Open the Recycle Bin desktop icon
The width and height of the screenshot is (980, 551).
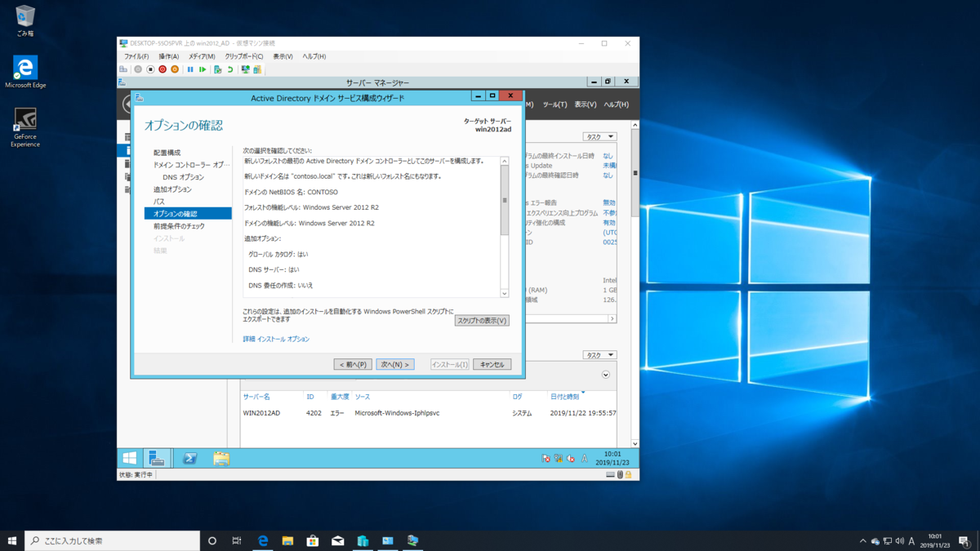coord(25,20)
